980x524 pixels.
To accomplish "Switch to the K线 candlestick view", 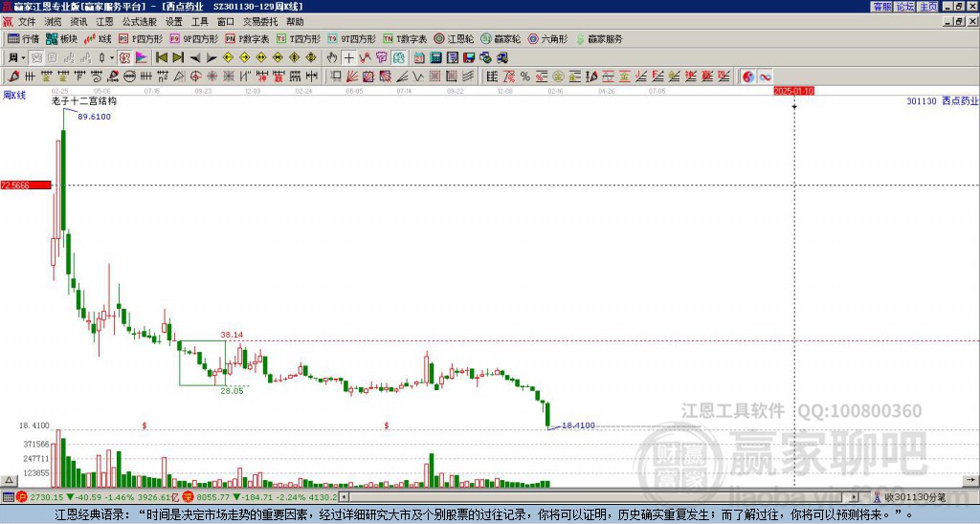I will point(98,38).
